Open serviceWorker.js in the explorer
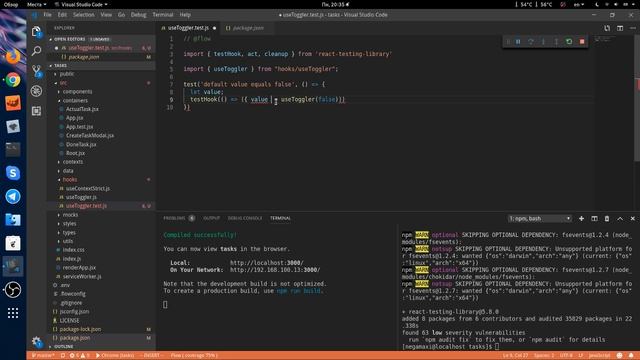 (x=82, y=276)
